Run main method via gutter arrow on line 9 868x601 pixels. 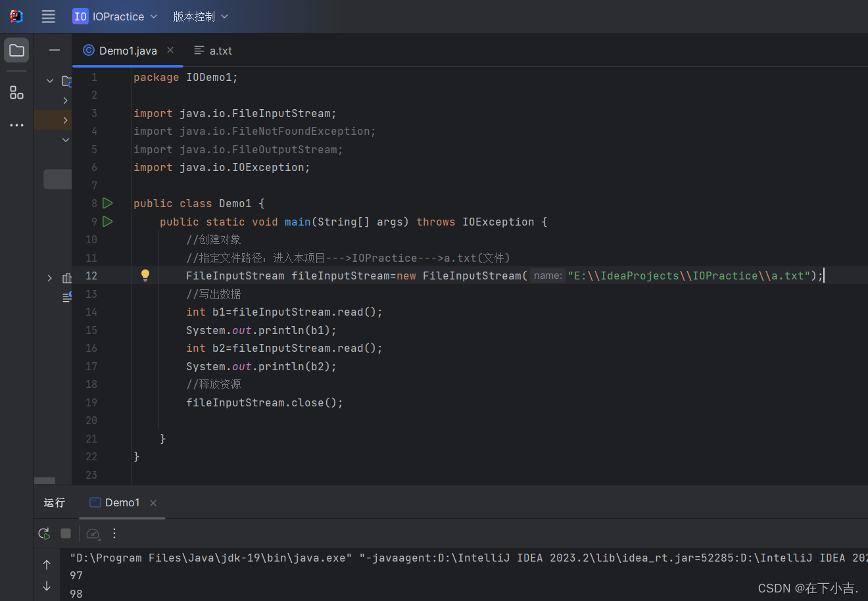[x=108, y=222]
